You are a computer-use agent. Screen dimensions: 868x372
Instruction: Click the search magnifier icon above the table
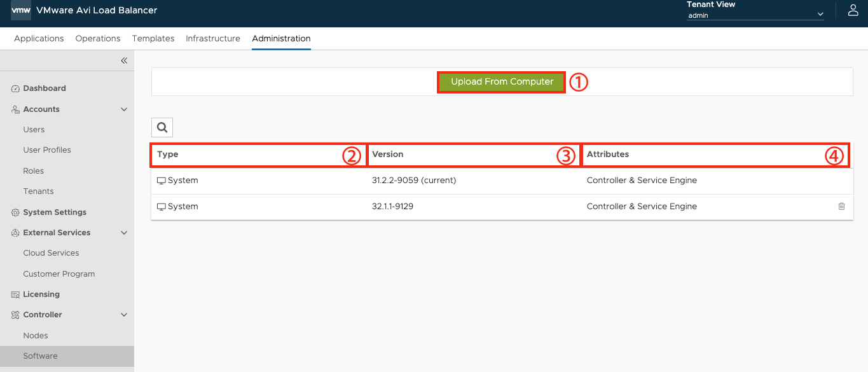coord(162,128)
